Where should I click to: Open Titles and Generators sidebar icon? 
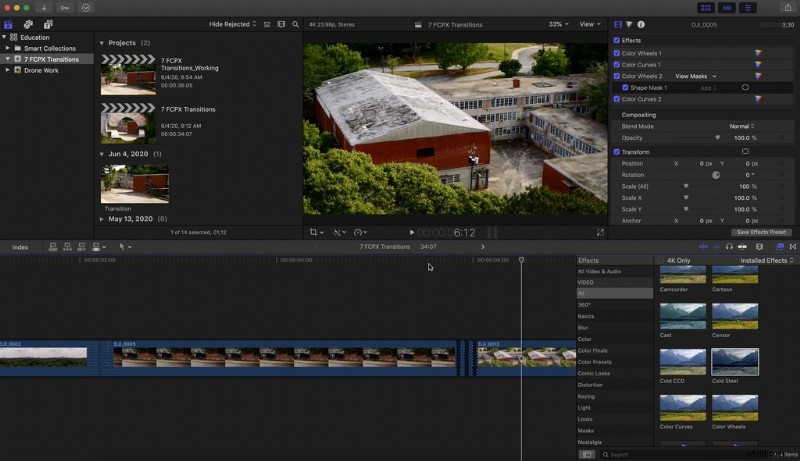48,24
